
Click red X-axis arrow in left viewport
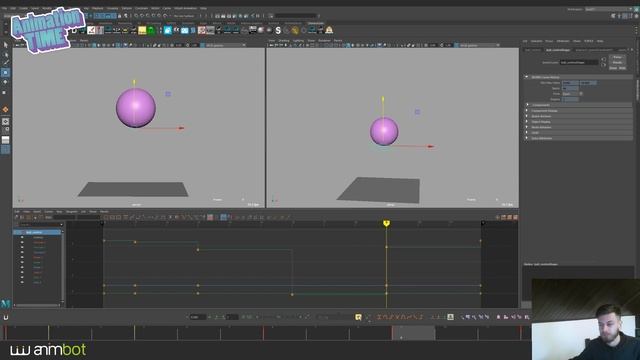point(181,128)
